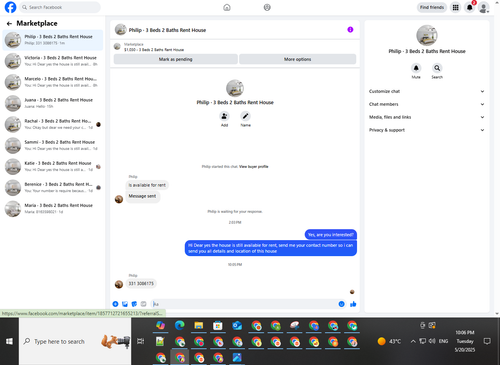The height and width of the screenshot is (365, 500).
Task: Click the Find friends button
Action: [432, 7]
